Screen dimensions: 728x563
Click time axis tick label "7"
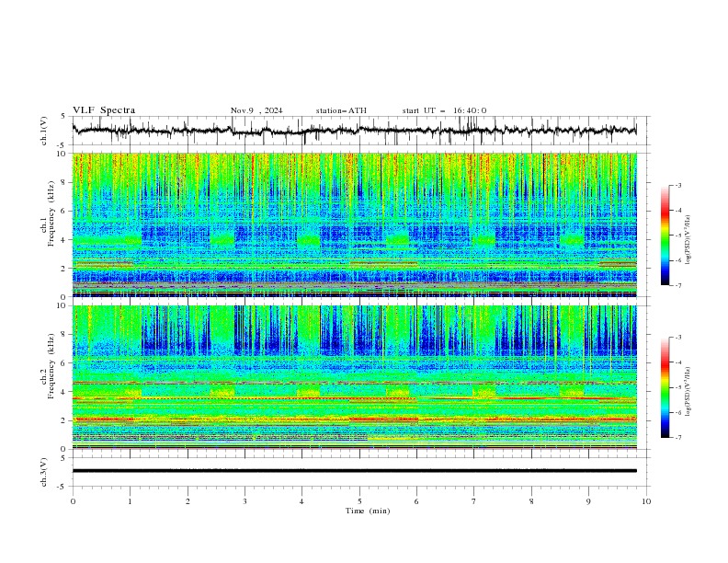[x=474, y=501]
